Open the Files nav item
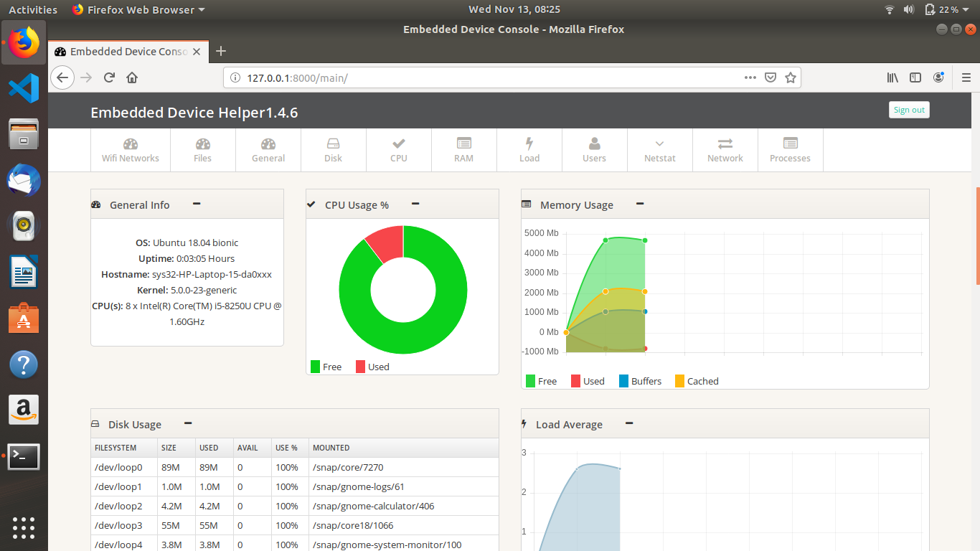The image size is (980, 551). point(203,150)
